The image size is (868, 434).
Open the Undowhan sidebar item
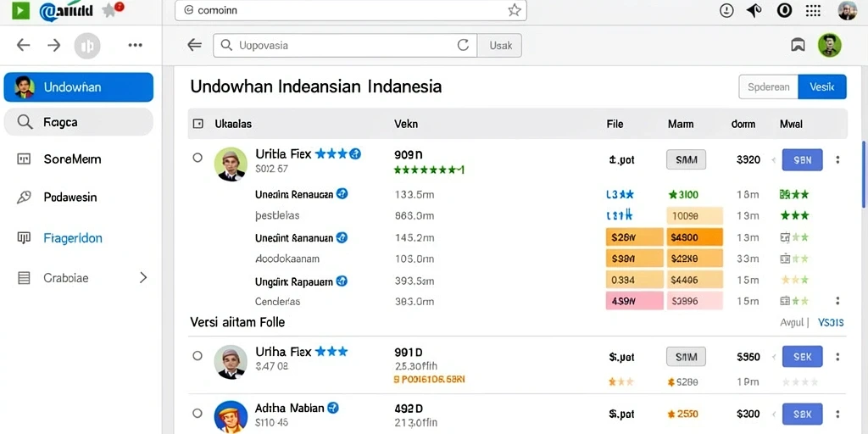pos(79,87)
